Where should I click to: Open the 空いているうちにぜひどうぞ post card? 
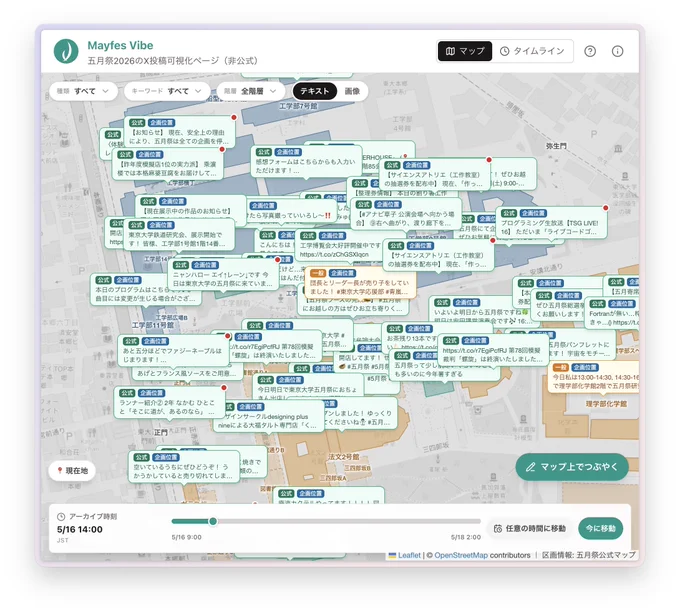point(184,466)
